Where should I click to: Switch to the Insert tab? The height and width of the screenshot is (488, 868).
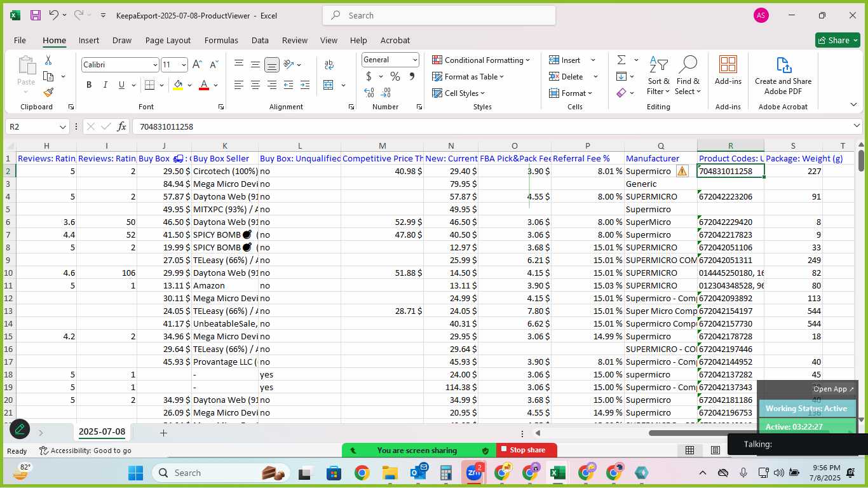pos(89,40)
